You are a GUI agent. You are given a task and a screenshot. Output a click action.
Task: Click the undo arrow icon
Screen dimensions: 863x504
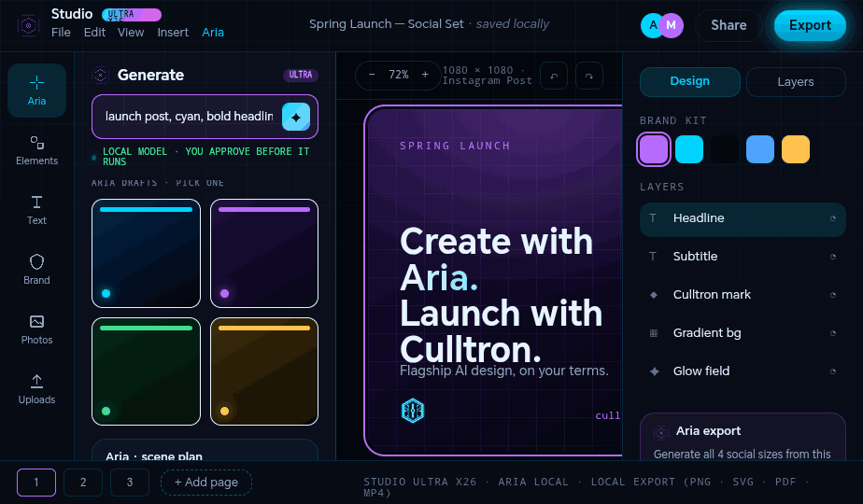(554, 76)
